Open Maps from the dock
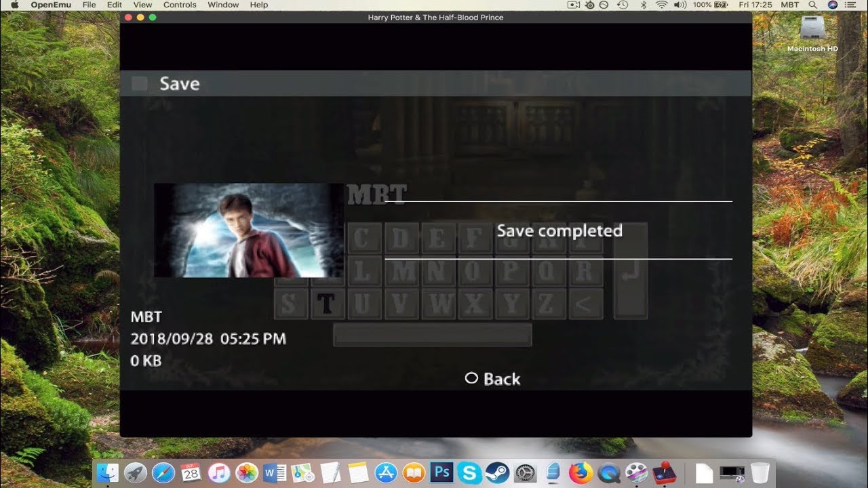Viewport: 868px width, 488px height. tap(302, 472)
